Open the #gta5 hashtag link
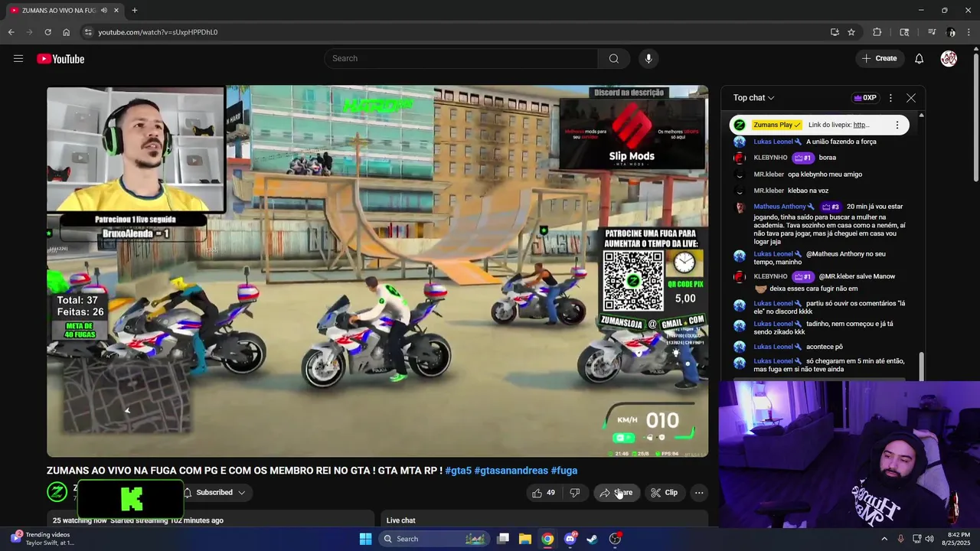The height and width of the screenshot is (551, 980). click(x=458, y=471)
